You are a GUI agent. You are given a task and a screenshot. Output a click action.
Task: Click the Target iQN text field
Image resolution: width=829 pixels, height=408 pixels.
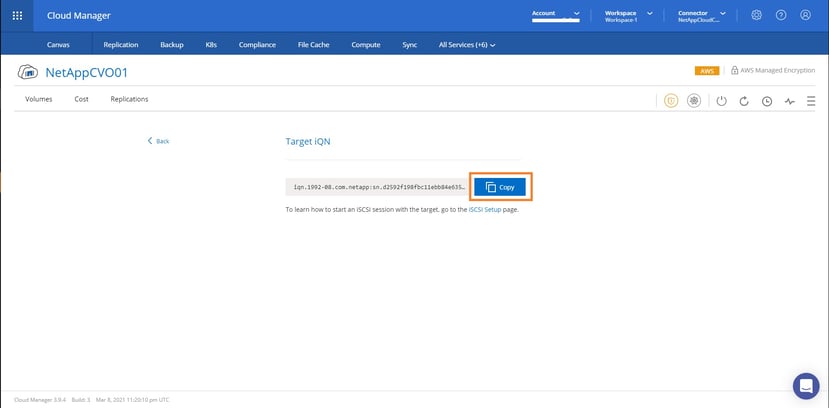[x=377, y=187]
